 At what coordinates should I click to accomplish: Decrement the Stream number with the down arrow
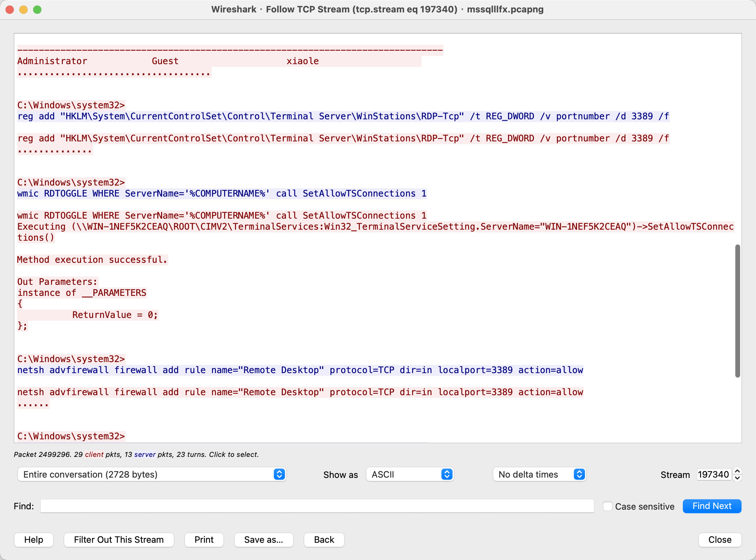point(737,478)
